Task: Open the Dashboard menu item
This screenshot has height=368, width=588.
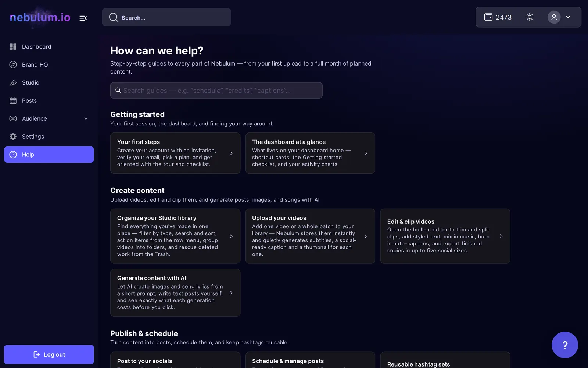Action: pyautogui.click(x=49, y=47)
